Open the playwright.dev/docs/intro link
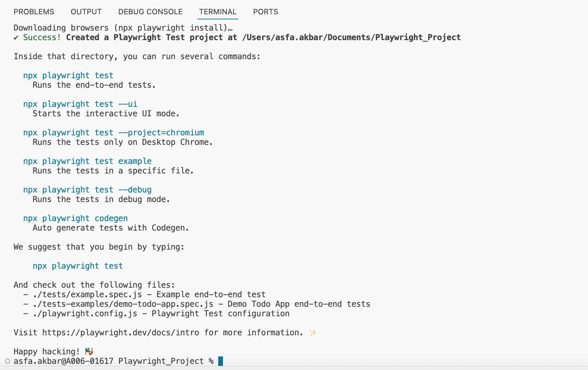This screenshot has width=588, height=370. pos(121,333)
